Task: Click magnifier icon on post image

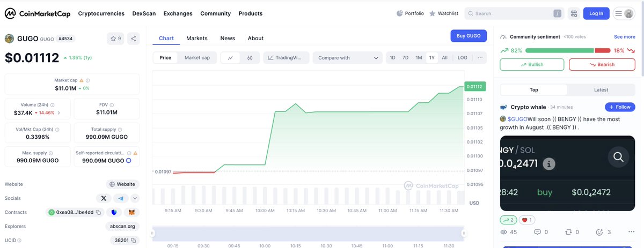Action: (x=618, y=157)
